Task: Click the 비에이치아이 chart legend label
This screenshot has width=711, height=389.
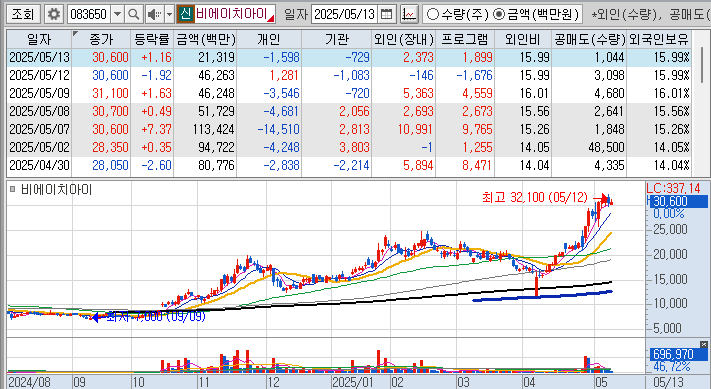Action: [56, 190]
